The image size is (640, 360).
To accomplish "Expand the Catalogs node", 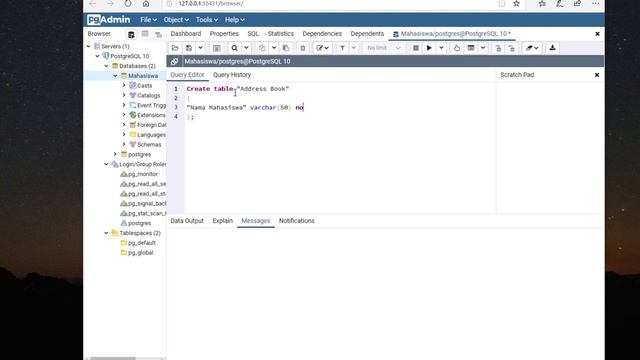I will coord(124,95).
